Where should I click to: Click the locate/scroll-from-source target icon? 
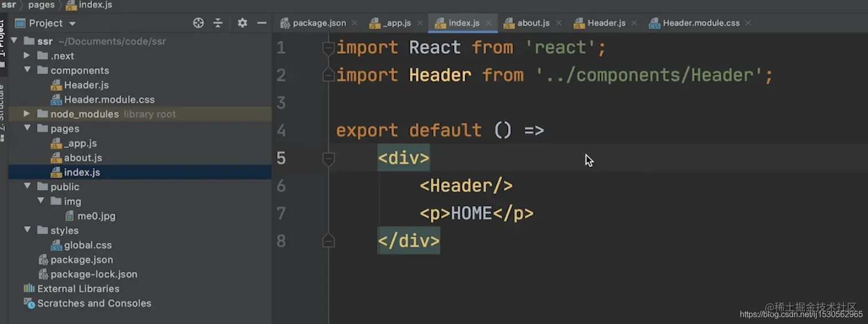click(x=199, y=23)
